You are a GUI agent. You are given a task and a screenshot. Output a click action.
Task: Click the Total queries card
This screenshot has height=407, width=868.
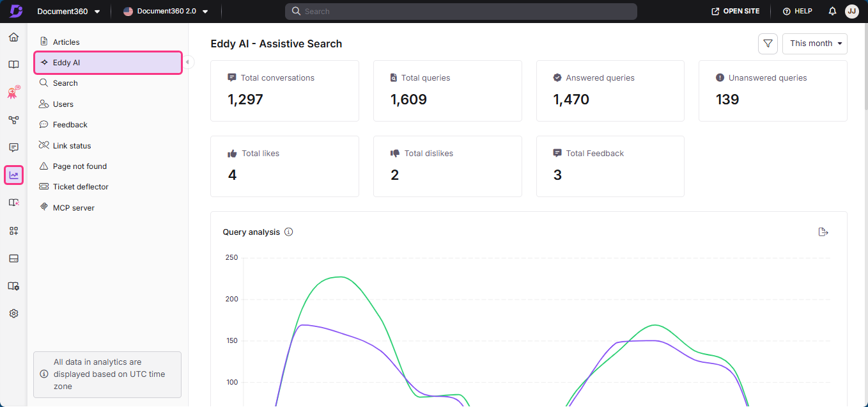(447, 91)
